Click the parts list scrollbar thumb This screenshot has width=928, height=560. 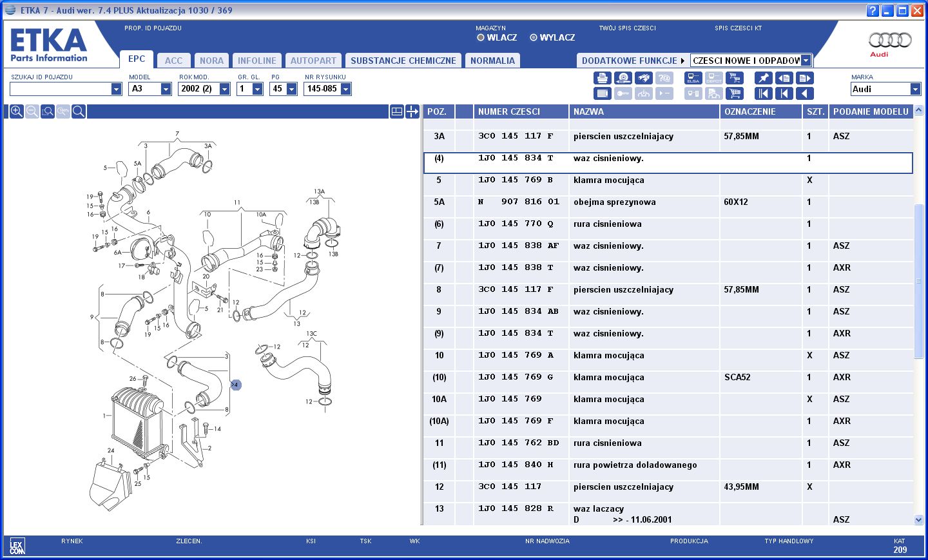(x=919, y=281)
